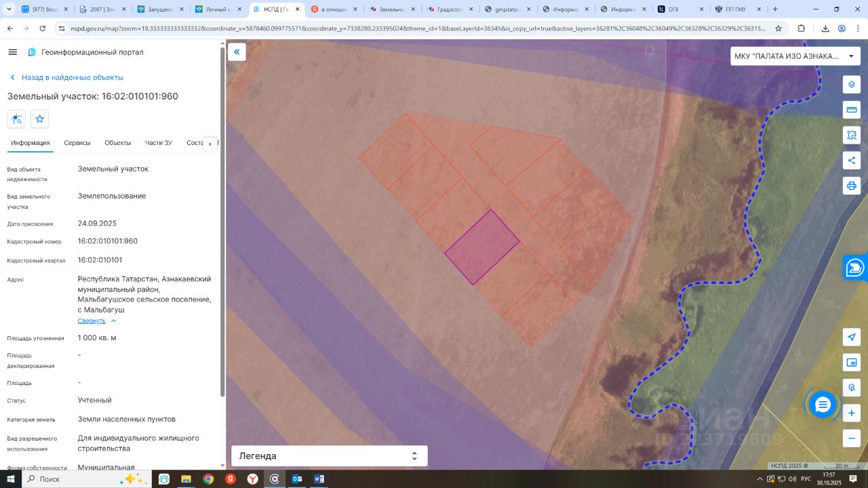Open the browser profile menu

point(842,28)
